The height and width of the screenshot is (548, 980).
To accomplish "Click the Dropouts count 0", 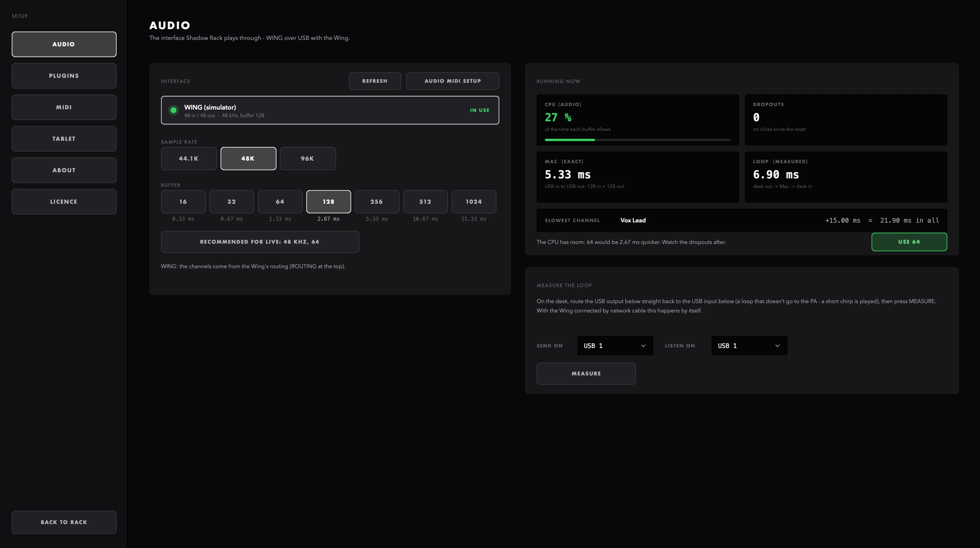I will 756,117.
